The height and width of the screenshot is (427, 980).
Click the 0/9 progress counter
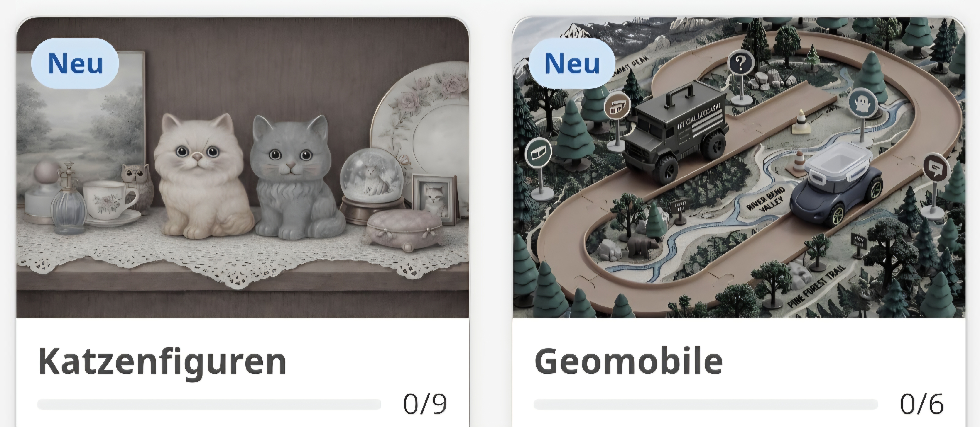(425, 404)
